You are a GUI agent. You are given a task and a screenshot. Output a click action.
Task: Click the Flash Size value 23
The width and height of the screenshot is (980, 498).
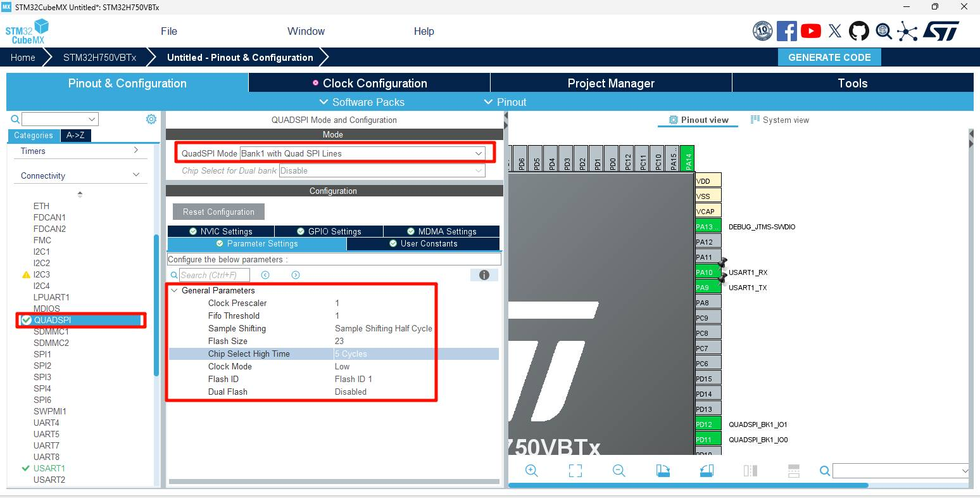click(339, 341)
